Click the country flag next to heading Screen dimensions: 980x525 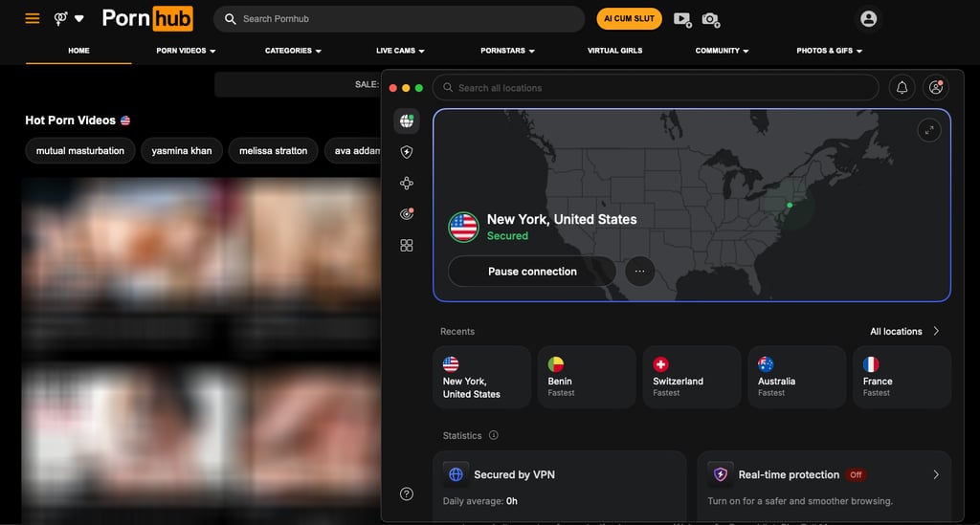[125, 120]
